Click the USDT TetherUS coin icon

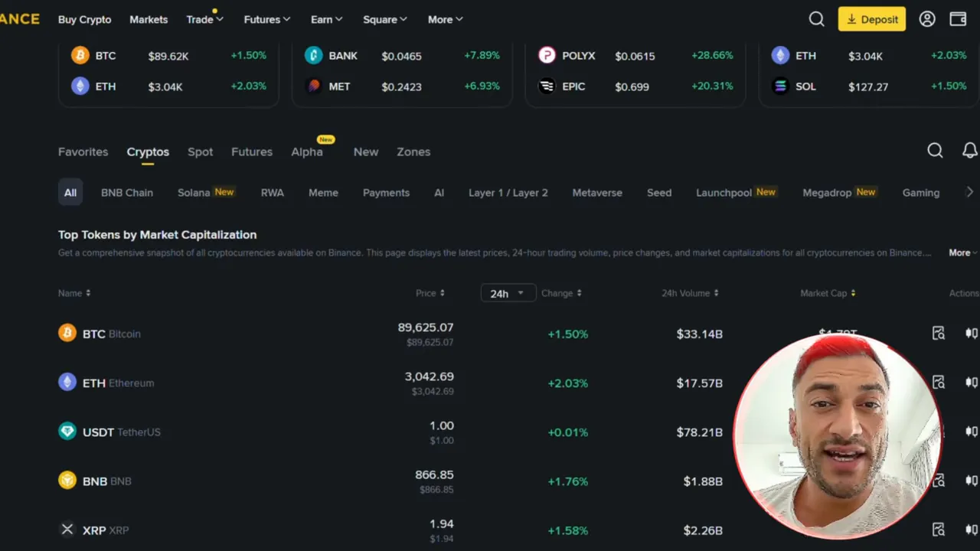[67, 431]
